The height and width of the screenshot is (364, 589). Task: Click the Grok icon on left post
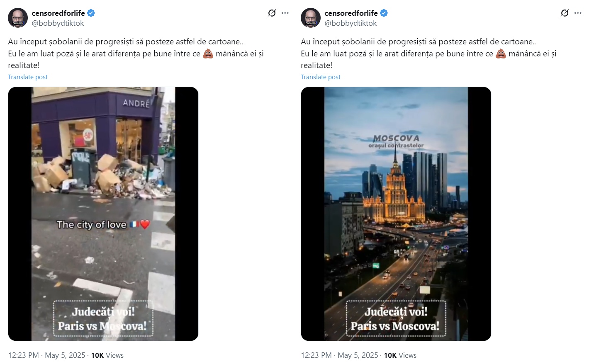[272, 13]
